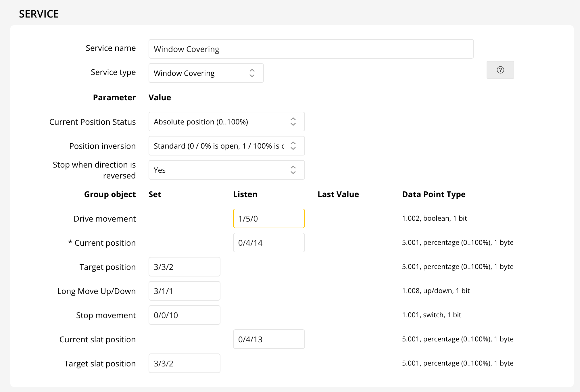This screenshot has height=392, width=580.
Task: Select the Long Move Up/Down set field
Action: (184, 291)
